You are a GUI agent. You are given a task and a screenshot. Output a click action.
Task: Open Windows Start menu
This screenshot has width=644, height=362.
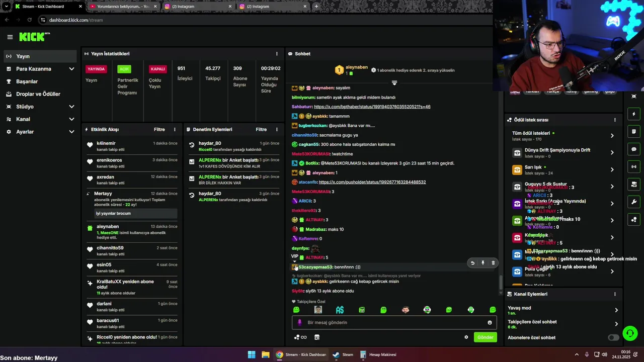(x=252, y=354)
